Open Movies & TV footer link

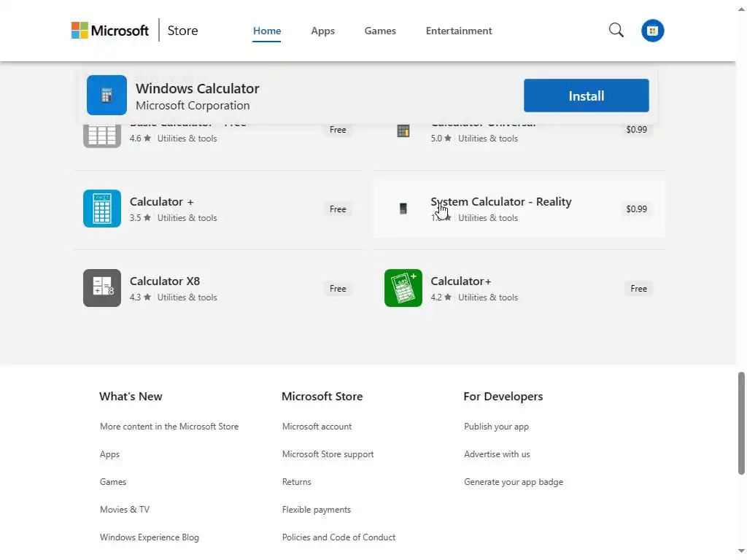pos(124,510)
